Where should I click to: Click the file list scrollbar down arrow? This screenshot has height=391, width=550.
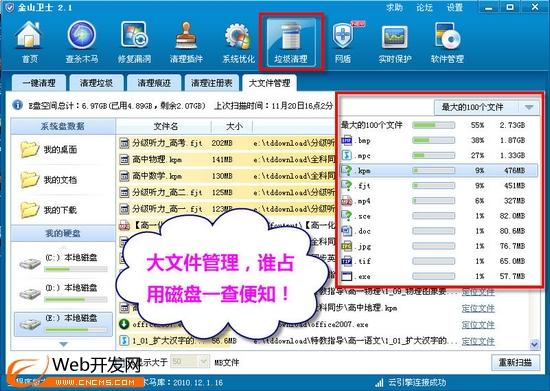(534, 344)
